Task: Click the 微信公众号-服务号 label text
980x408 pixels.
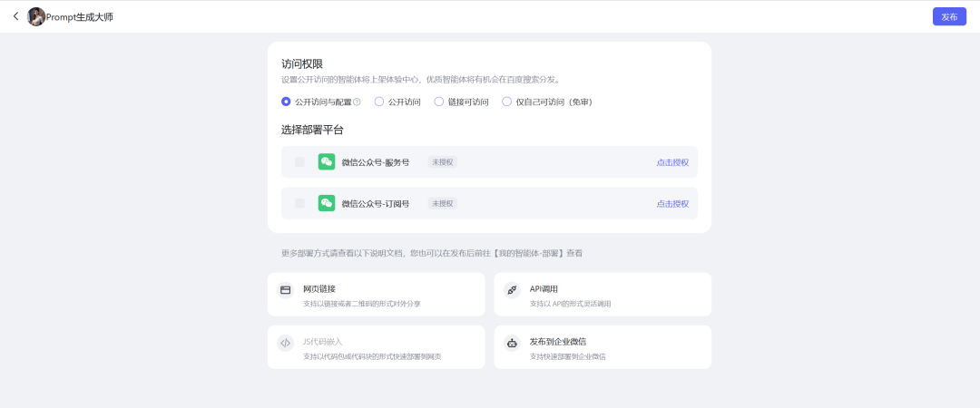Action: (x=375, y=162)
